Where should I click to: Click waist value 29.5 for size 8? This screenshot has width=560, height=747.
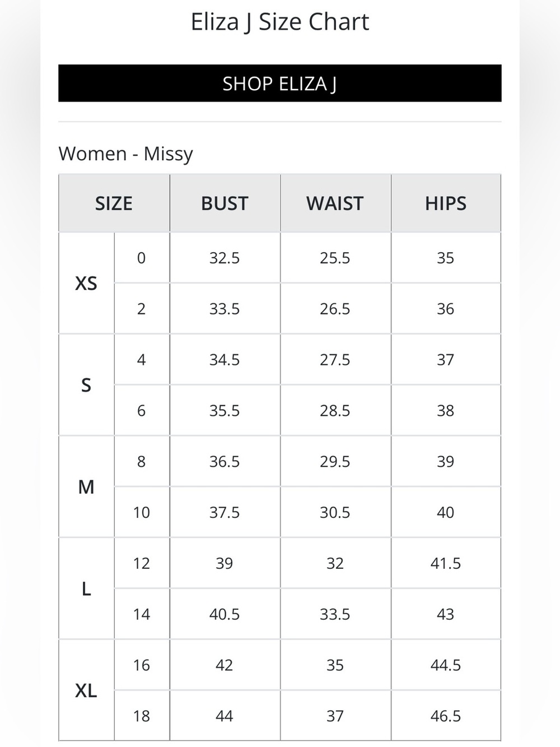pyautogui.click(x=335, y=461)
